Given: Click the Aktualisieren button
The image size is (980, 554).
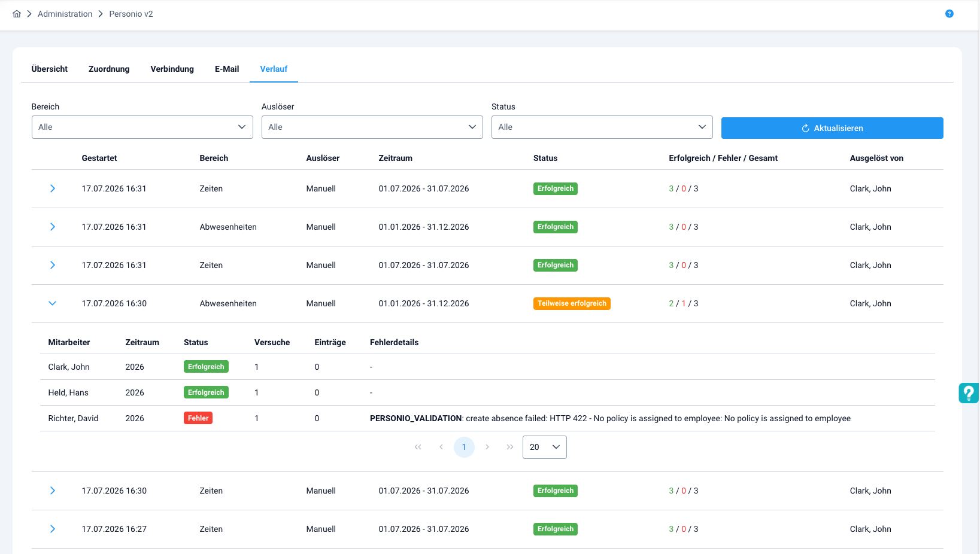Looking at the screenshot, I should pos(832,128).
